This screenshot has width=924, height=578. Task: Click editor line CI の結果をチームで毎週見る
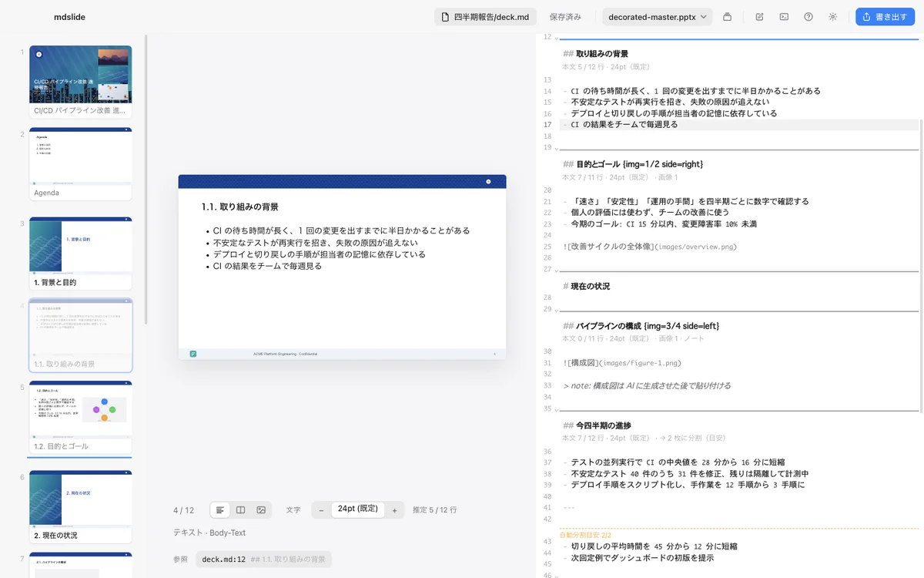(x=739, y=125)
